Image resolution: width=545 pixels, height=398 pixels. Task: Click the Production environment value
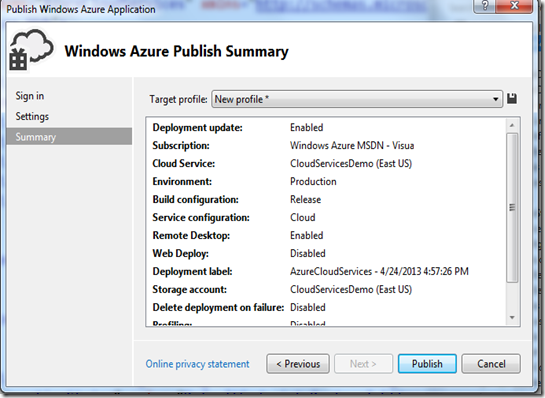313,181
